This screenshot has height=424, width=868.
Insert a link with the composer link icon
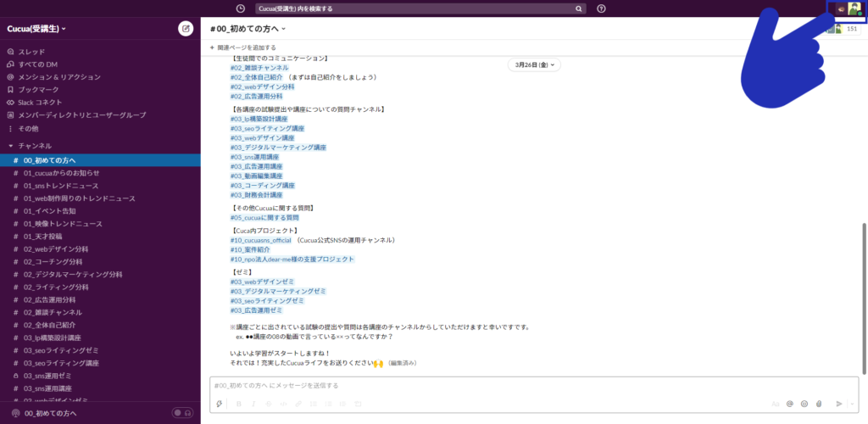point(298,404)
